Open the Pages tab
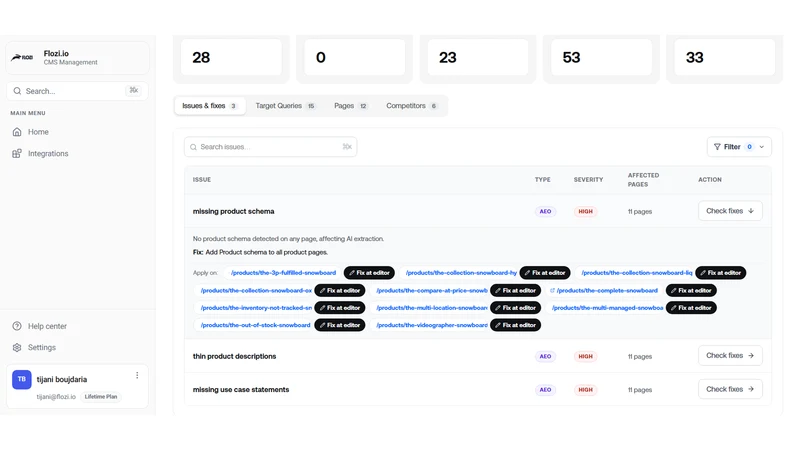 (x=351, y=106)
